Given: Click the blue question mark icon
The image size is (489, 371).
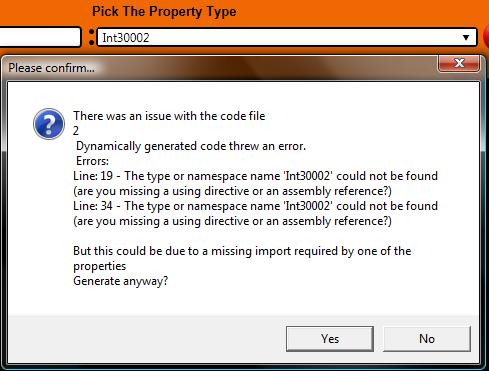Looking at the screenshot, I should tap(49, 124).
